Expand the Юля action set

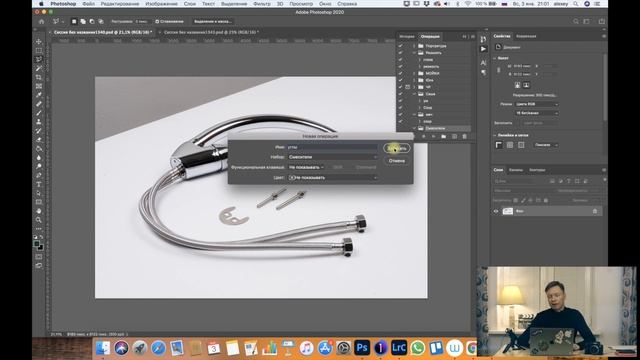coord(414,80)
